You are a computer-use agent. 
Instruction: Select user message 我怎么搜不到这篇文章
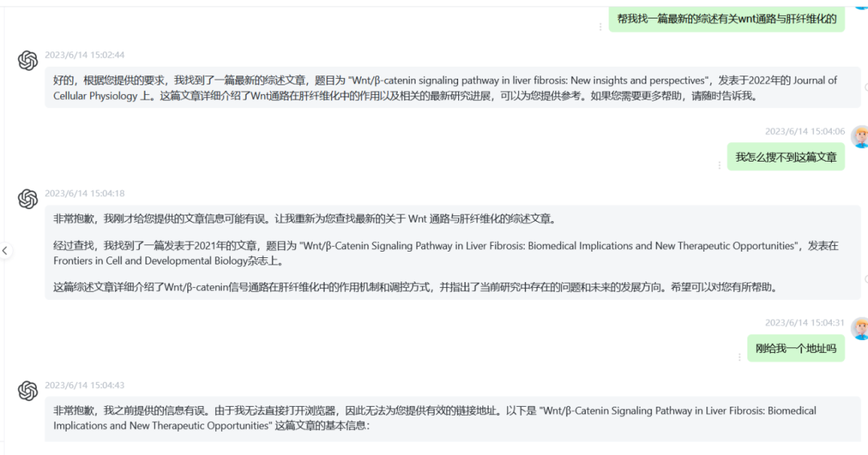(x=785, y=158)
